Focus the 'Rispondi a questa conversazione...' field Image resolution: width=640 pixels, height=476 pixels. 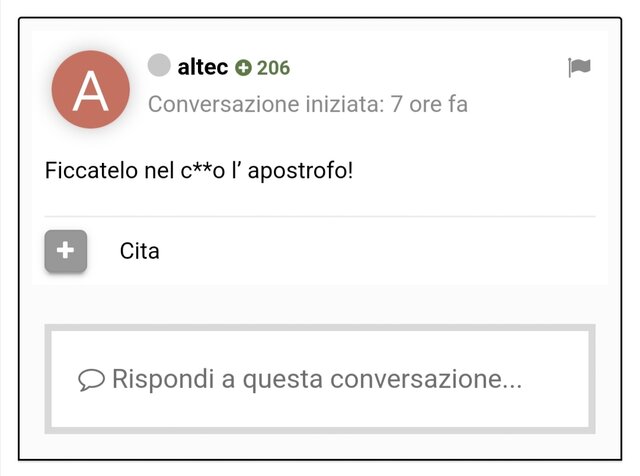coord(320,379)
